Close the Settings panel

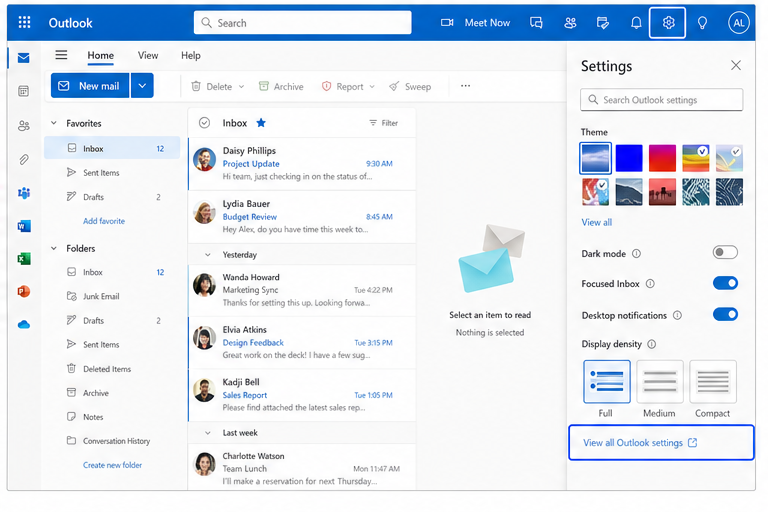tap(736, 65)
